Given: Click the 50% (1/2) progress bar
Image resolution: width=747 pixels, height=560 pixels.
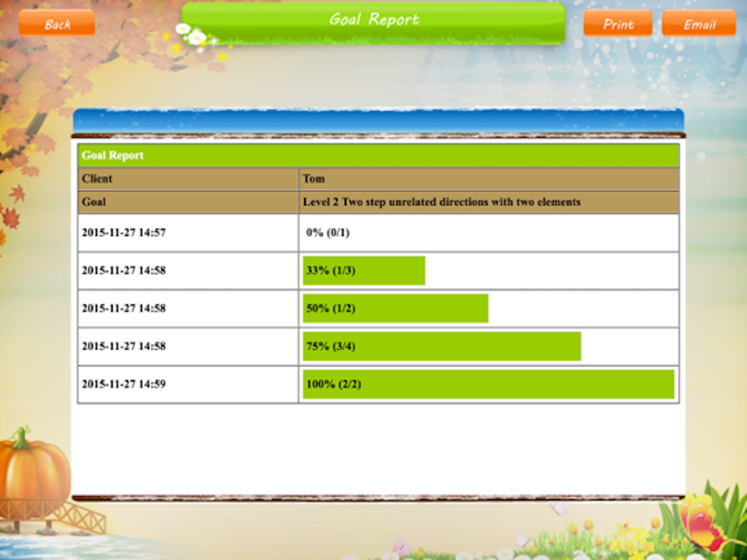Looking at the screenshot, I should coord(395,308).
